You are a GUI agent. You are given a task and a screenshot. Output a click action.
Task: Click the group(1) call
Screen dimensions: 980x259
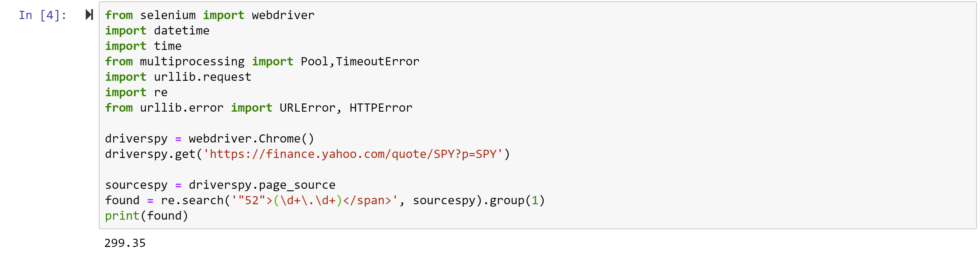517,201
